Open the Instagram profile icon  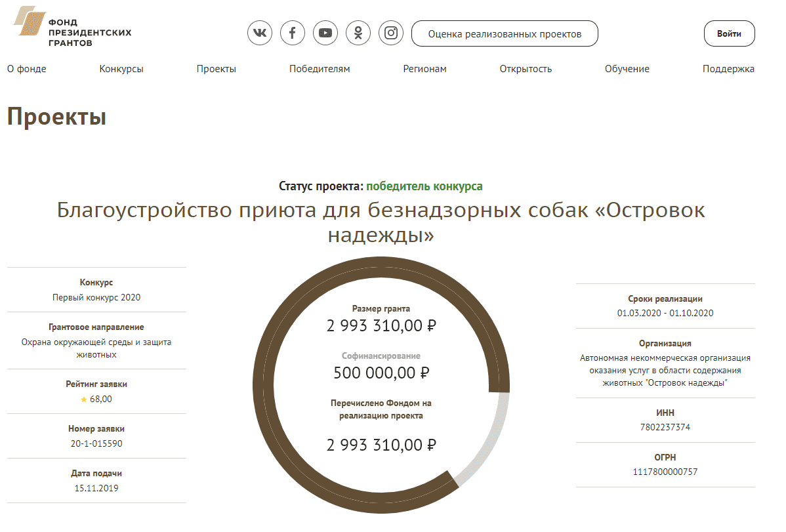click(391, 33)
